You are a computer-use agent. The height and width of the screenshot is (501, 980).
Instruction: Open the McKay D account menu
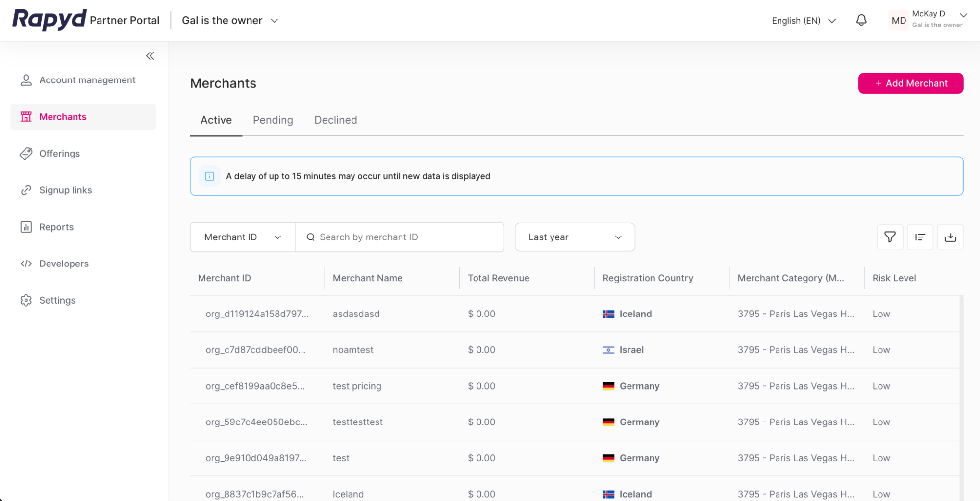(x=928, y=20)
